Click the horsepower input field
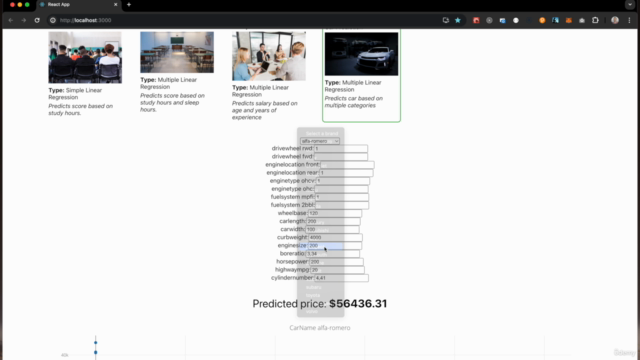 [x=336, y=262]
